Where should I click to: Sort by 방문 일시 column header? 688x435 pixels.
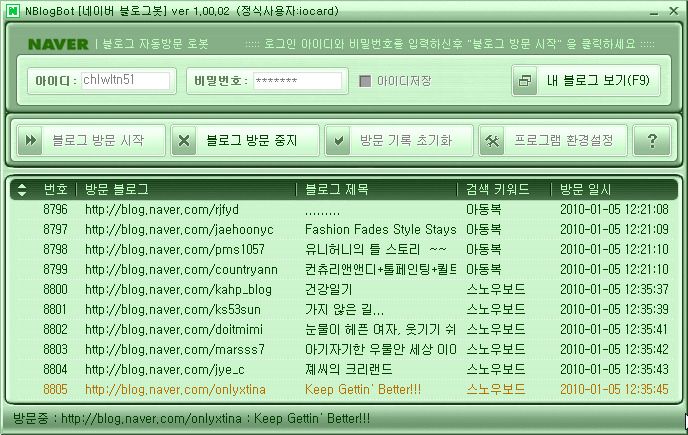[585, 190]
